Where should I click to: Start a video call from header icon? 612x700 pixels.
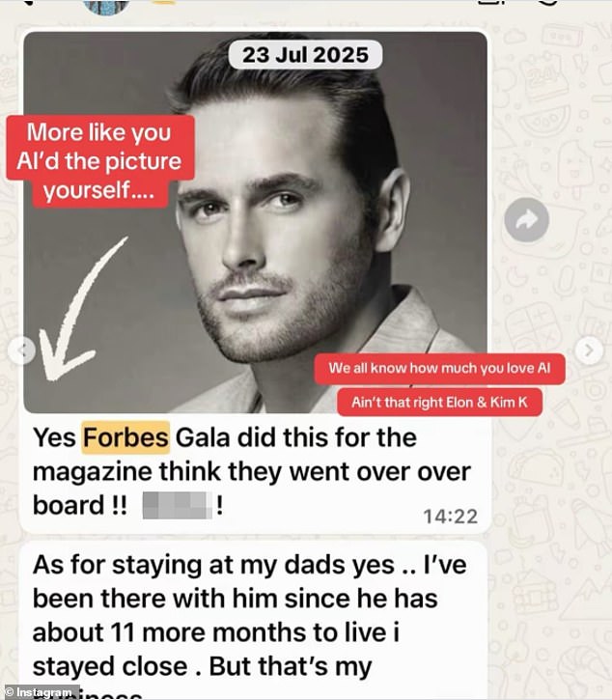(x=490, y=2)
